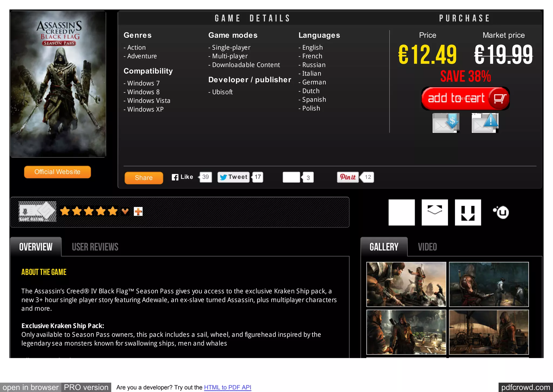Switch to the User Reviews tab
Viewport: 553px width, 392px height.
point(95,247)
